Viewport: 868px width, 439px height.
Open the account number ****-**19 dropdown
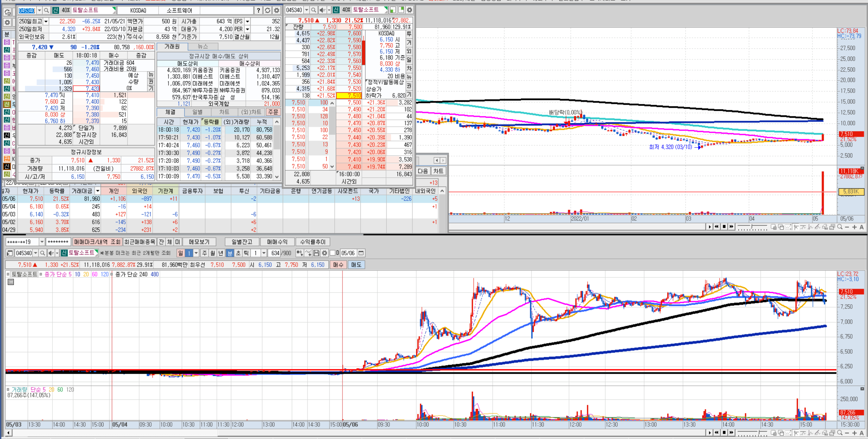[x=42, y=242]
